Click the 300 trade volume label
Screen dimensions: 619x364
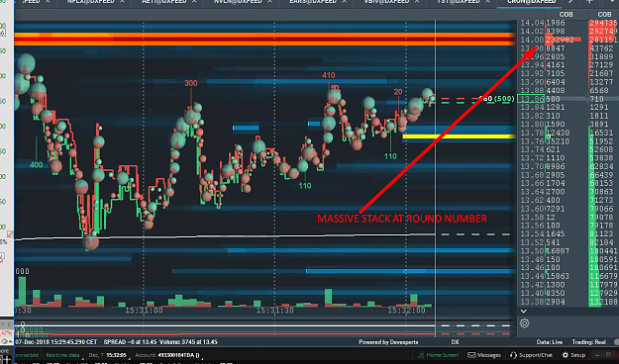point(191,83)
